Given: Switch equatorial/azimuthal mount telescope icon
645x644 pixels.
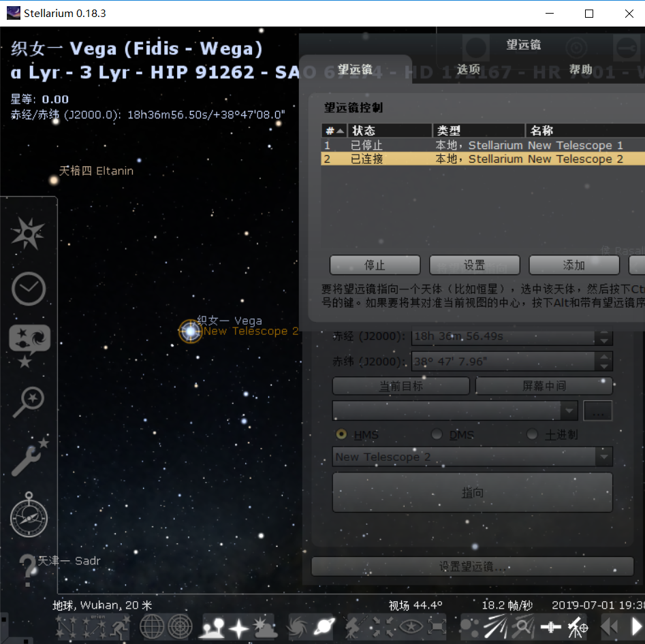Looking at the screenshot, I should pyautogui.click(x=353, y=627).
